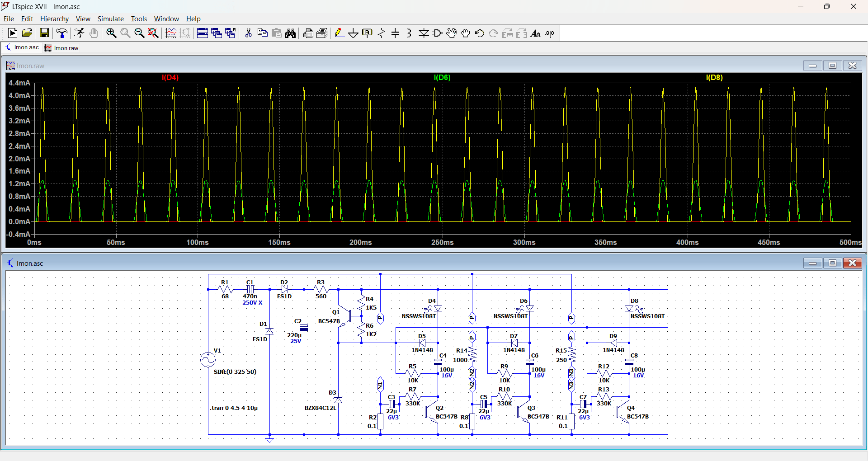Select the Text 'Aa' tool
Screen dimensions: 868x461
(x=536, y=33)
